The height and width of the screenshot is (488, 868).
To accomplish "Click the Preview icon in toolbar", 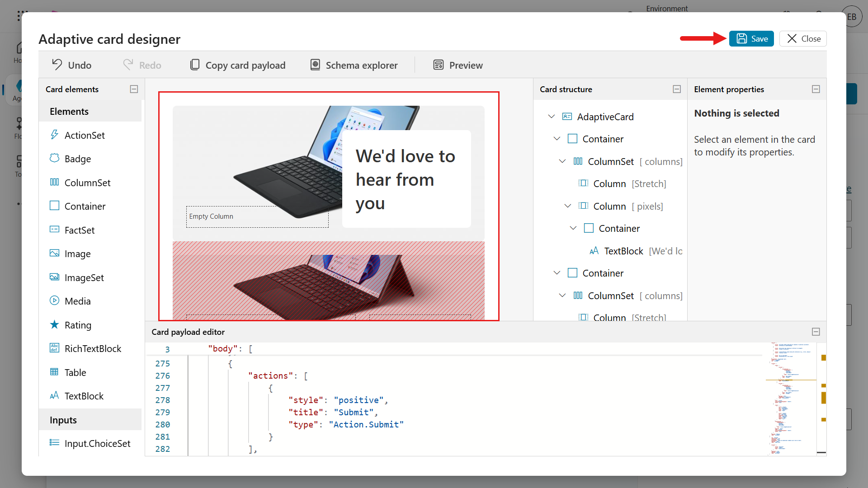I will [438, 65].
